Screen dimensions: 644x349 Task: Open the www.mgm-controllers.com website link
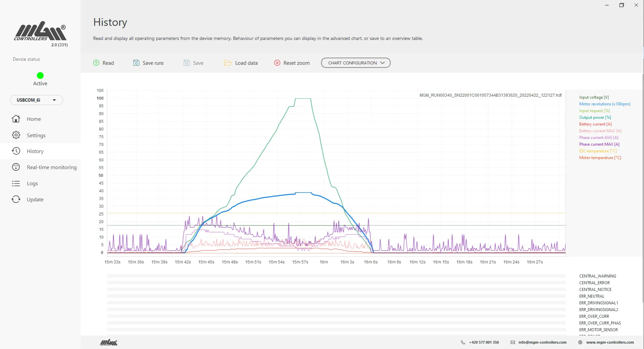click(610, 342)
